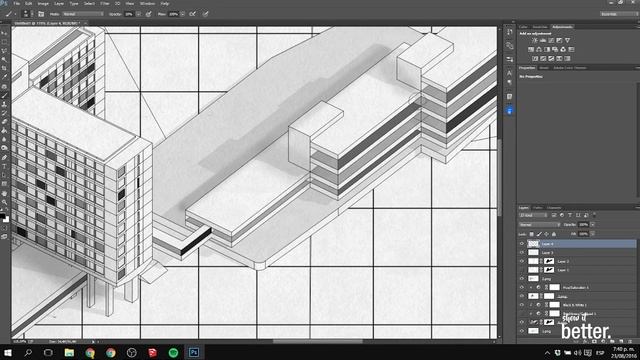Click the Windows Start button

[x=8, y=352]
